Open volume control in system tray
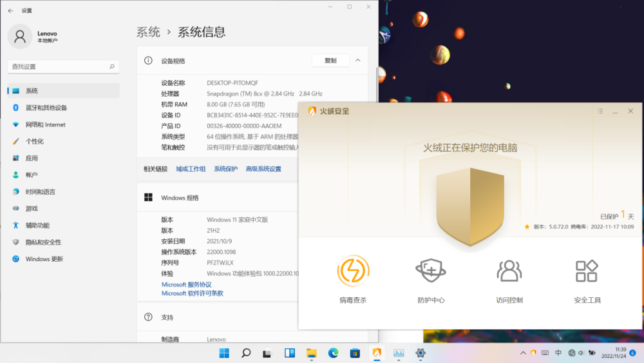Viewport: 644px width, 363px height. [x=581, y=353]
